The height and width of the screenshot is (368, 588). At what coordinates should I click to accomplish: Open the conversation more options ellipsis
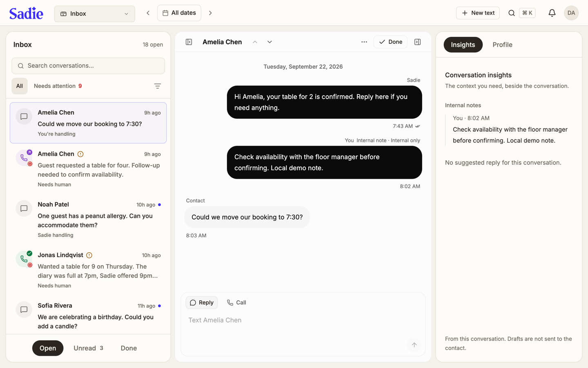pos(364,42)
